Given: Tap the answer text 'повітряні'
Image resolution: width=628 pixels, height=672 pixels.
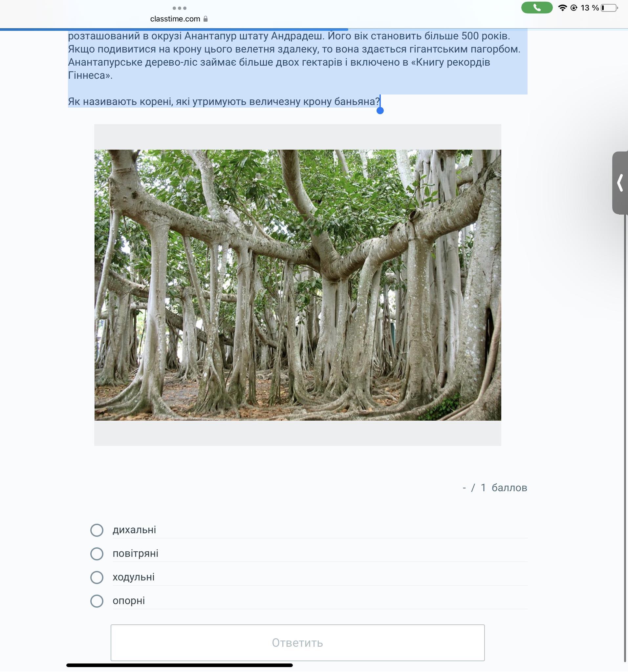Looking at the screenshot, I should tap(135, 553).
